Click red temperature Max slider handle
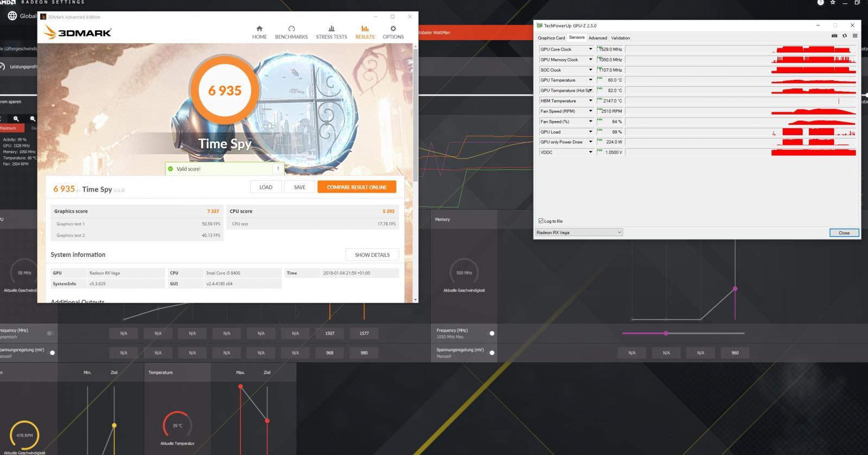The height and width of the screenshot is (455, 868). pyautogui.click(x=240, y=387)
